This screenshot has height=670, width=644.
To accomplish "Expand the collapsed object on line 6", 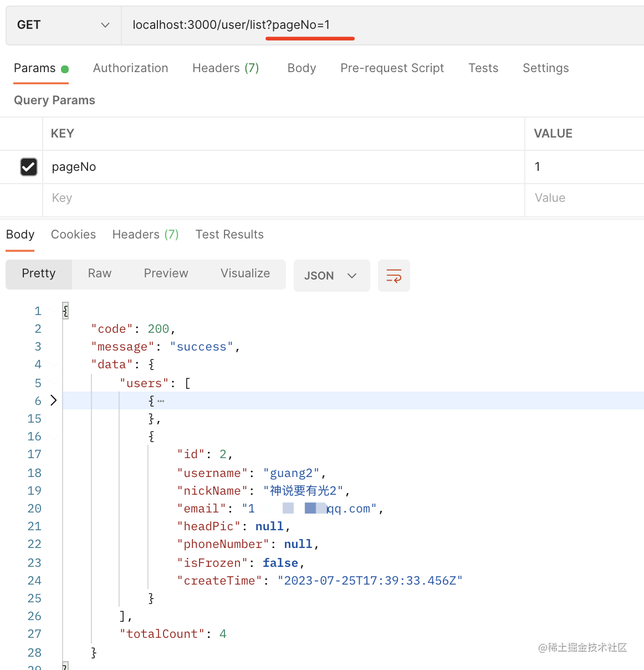I will [54, 400].
